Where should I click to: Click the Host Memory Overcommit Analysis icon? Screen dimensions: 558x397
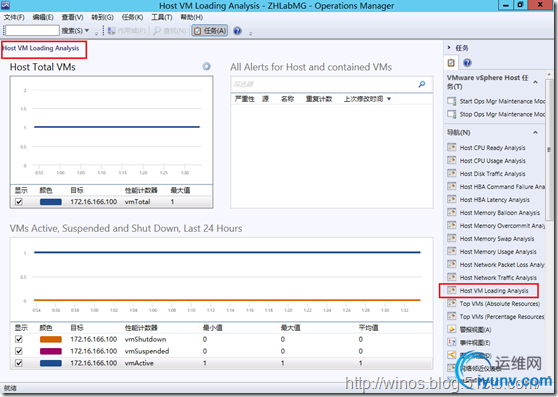452,225
